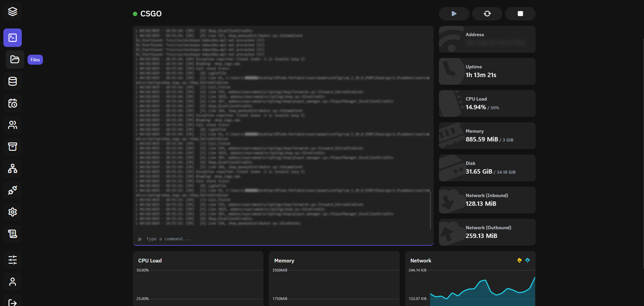The image size is (644, 306).
Task: Click the Uptime value 1h 13m 21s
Action: 481,75
